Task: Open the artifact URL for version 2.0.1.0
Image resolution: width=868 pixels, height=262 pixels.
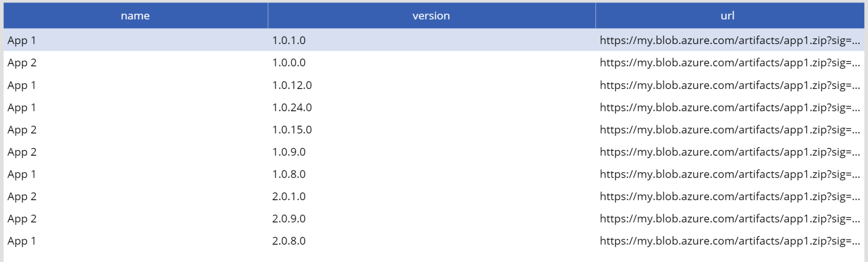Action: [x=727, y=196]
